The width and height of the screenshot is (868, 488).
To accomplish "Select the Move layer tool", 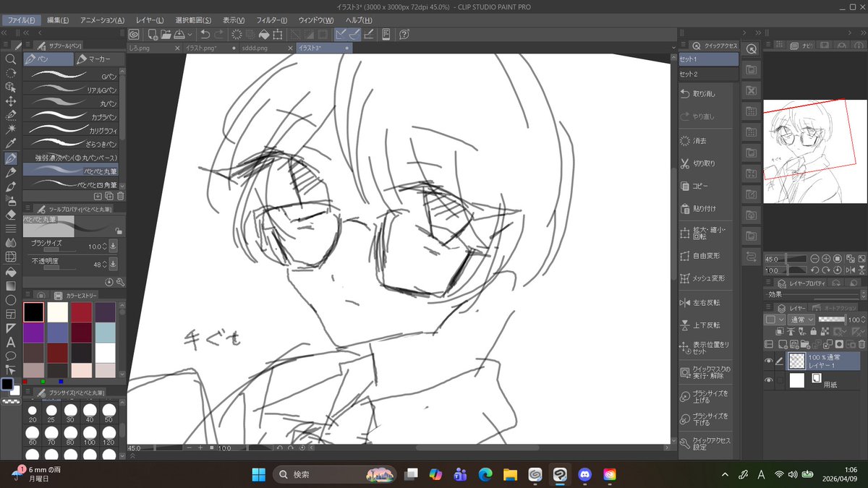I will (10, 101).
